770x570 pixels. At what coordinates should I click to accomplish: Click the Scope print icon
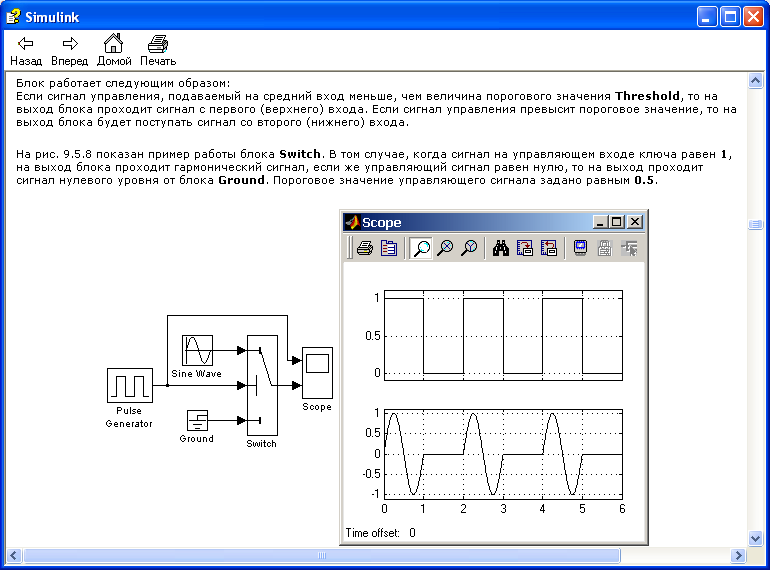(365, 248)
